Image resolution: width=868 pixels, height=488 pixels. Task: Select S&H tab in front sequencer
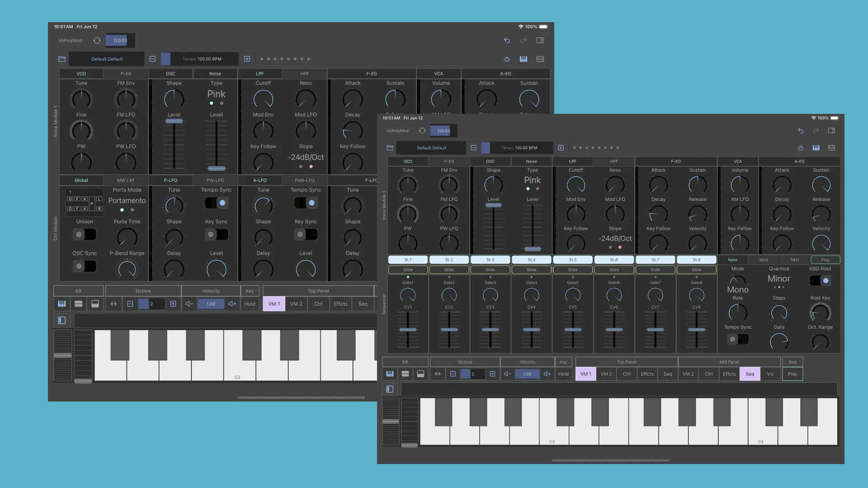coord(794,260)
